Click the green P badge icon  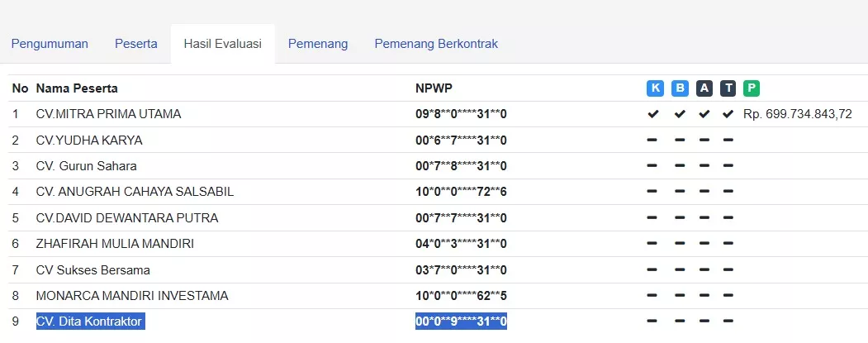coord(752,88)
